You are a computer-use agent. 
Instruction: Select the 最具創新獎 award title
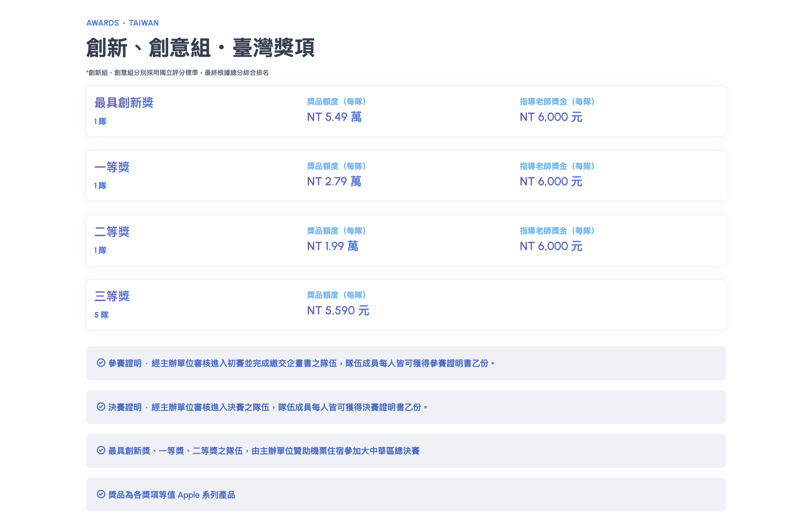click(124, 103)
